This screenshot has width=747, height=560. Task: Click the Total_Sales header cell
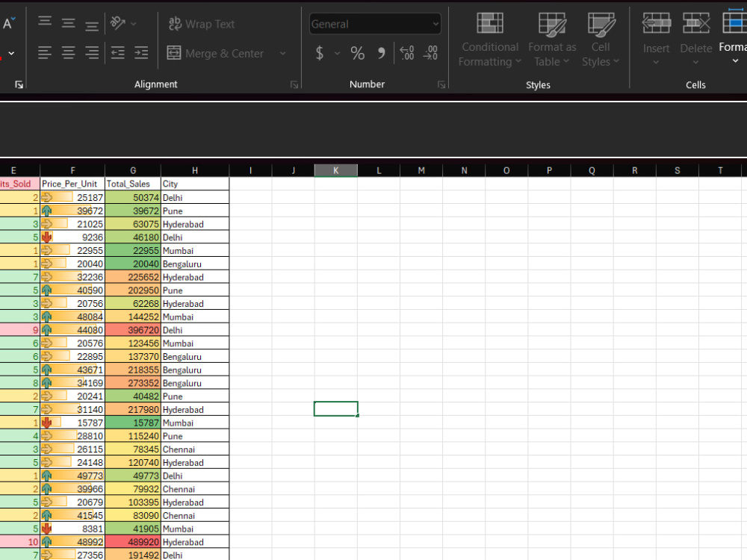click(x=133, y=184)
